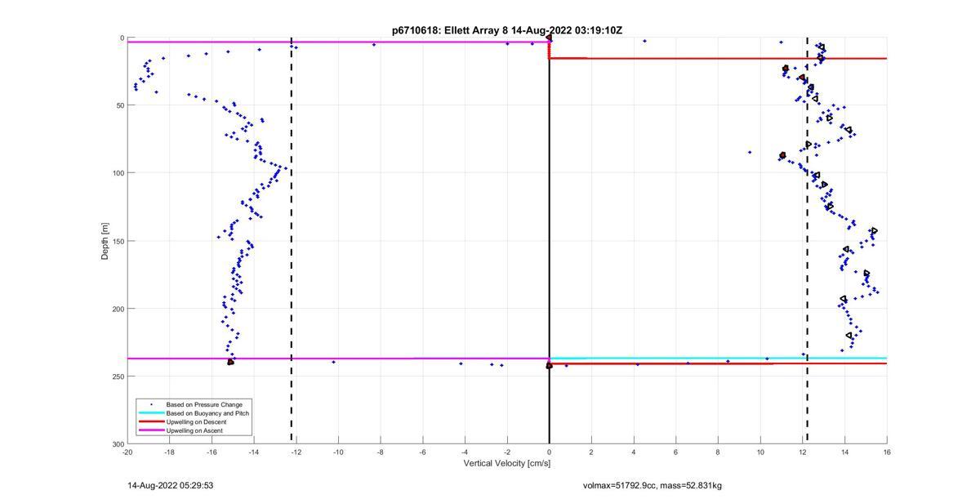The image size is (980, 499).
Task: Click the x-axis tick label "10"
Action: coord(760,452)
